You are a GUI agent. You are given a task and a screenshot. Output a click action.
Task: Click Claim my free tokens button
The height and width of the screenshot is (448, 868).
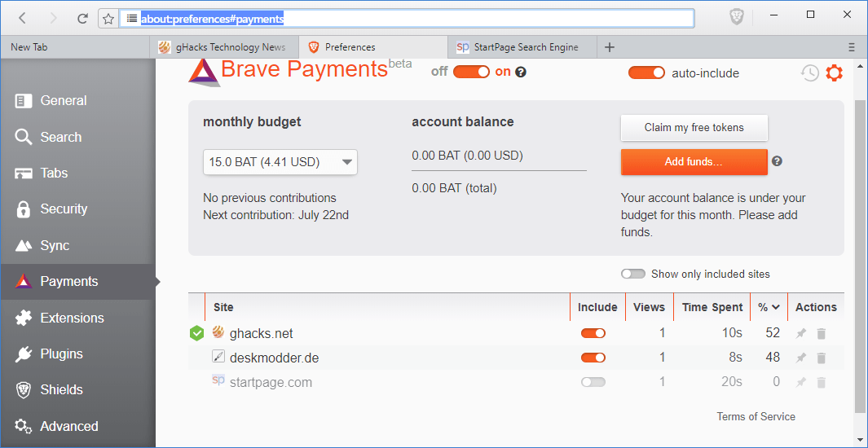[694, 128]
